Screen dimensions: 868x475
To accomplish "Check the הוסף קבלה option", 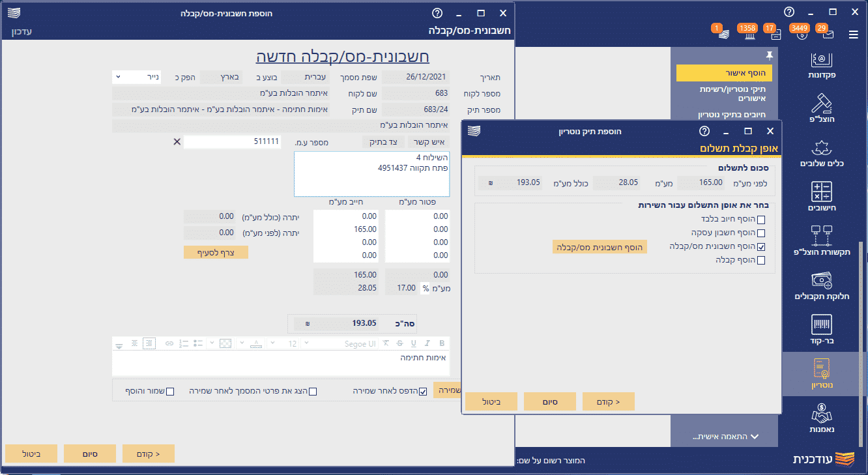I will tap(761, 261).
